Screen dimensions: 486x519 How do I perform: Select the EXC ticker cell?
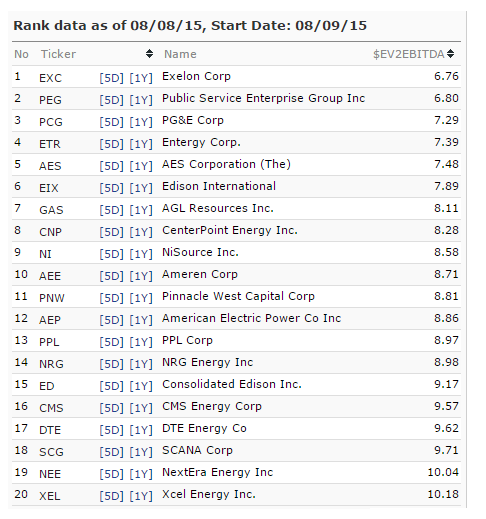point(50,78)
